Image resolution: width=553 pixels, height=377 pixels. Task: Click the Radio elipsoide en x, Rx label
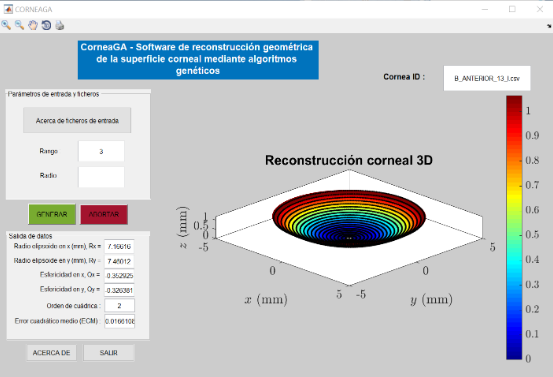(x=57, y=246)
